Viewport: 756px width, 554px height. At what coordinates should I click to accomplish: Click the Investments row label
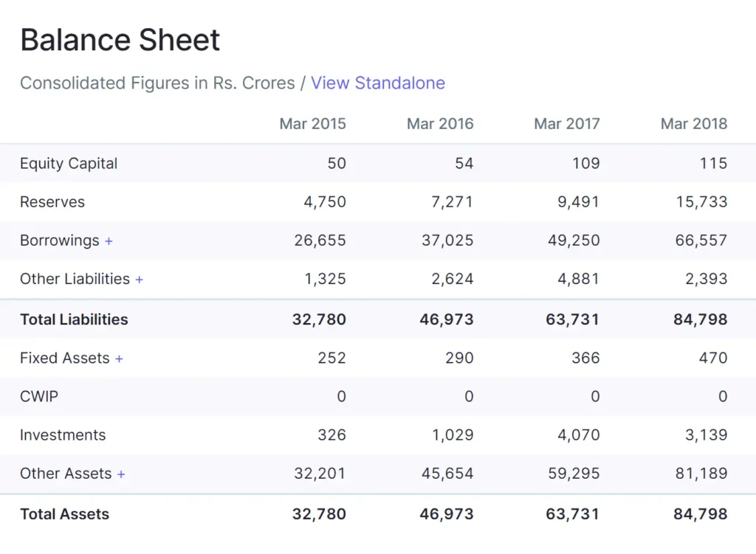(x=63, y=435)
